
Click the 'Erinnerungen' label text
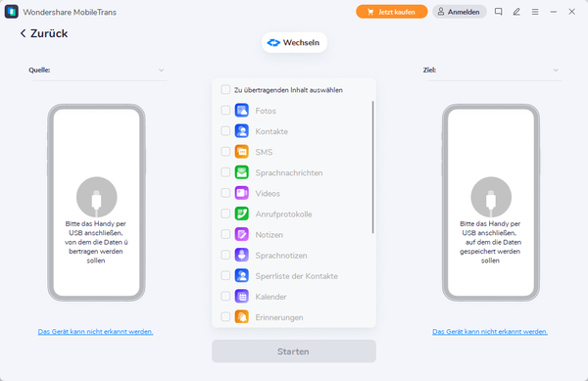coord(279,317)
